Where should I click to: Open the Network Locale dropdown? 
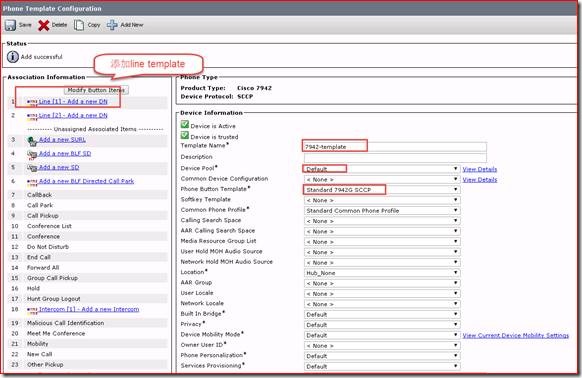[382, 304]
